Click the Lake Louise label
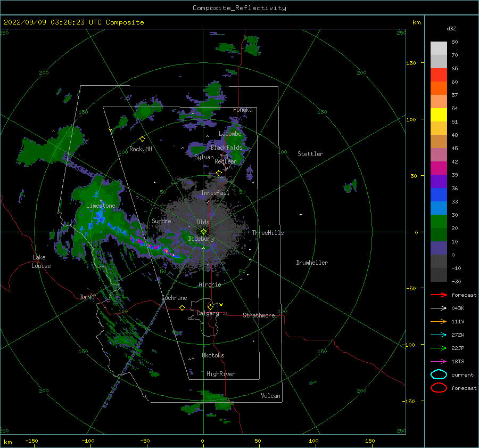Image resolution: width=479 pixels, height=448 pixels. click(x=41, y=262)
